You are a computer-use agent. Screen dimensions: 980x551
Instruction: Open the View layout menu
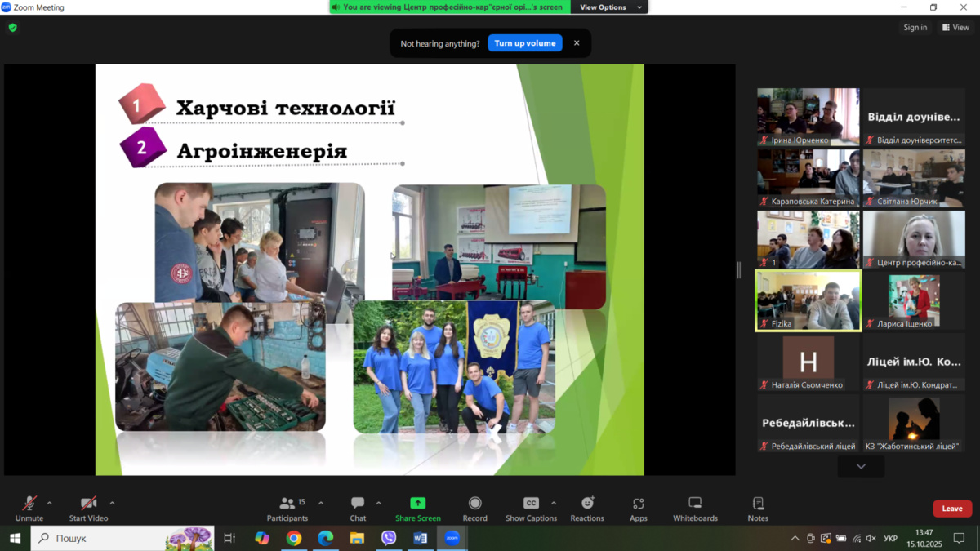click(x=955, y=28)
